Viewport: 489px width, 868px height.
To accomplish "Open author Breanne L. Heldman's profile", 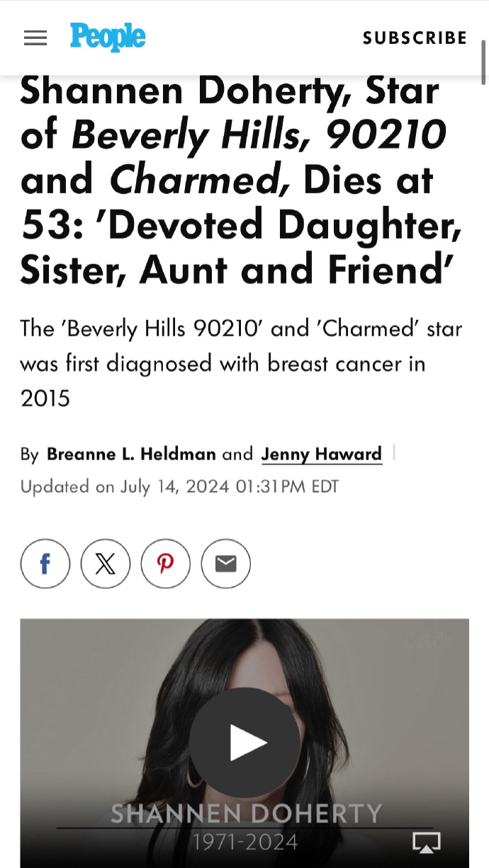I will click(131, 453).
